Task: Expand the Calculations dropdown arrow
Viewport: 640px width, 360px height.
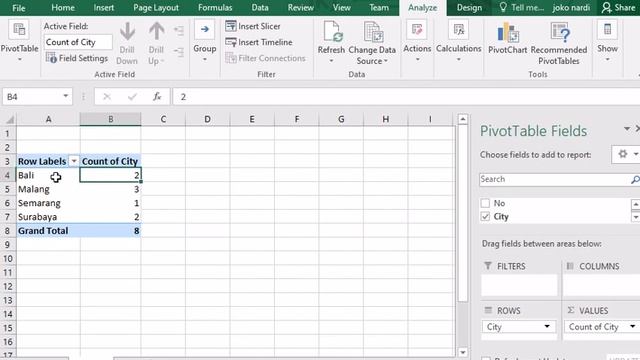Action: 459,60
